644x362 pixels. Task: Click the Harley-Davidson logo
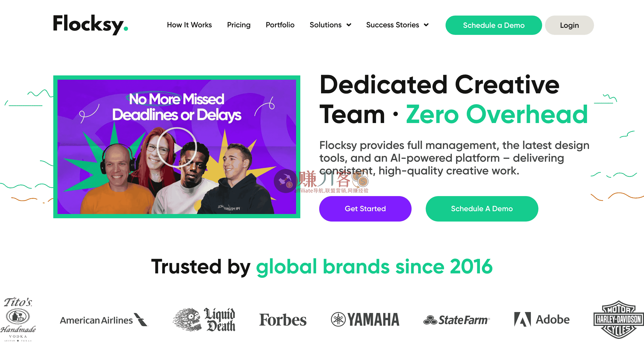click(x=619, y=320)
